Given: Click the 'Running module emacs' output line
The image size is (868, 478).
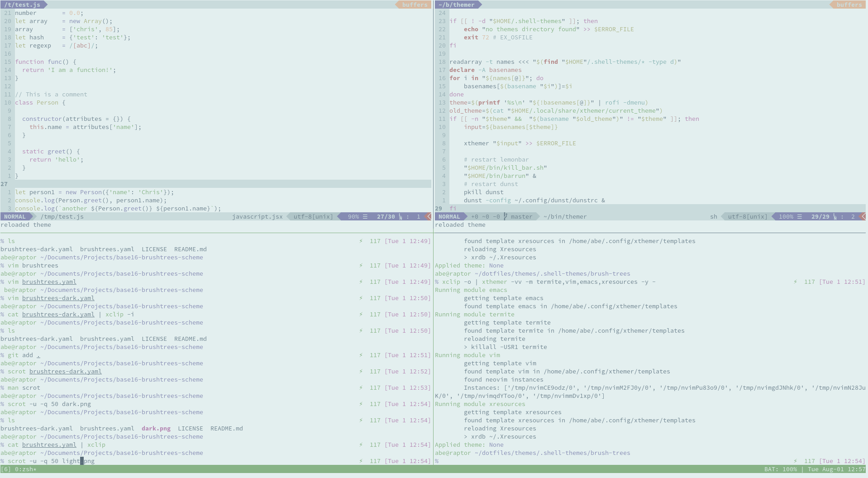Looking at the screenshot, I should point(471,290).
